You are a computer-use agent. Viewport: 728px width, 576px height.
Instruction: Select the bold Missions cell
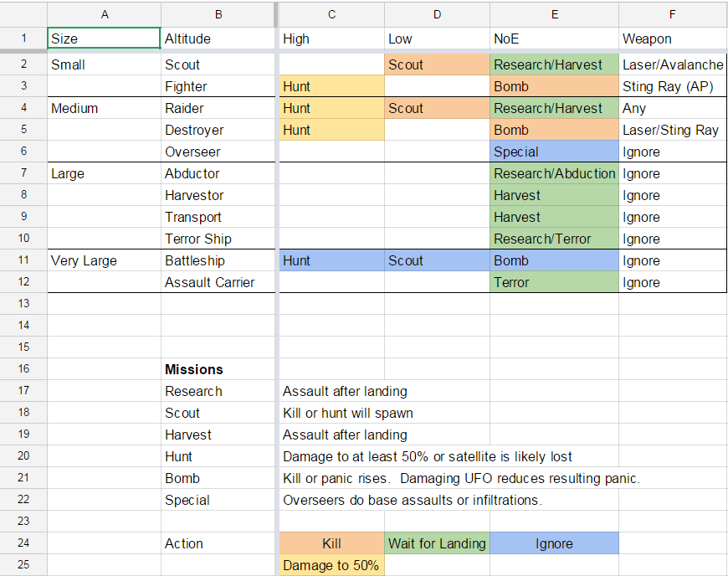[218, 369]
